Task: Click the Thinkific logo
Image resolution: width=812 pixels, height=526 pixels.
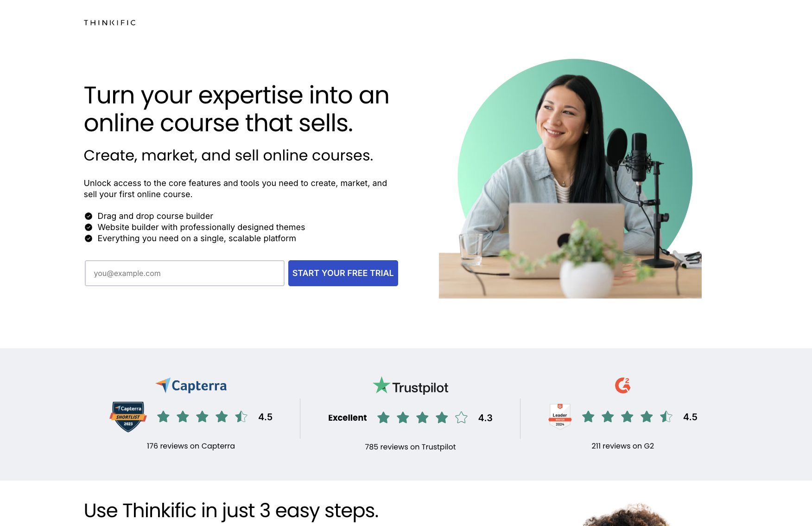Action: click(x=110, y=23)
